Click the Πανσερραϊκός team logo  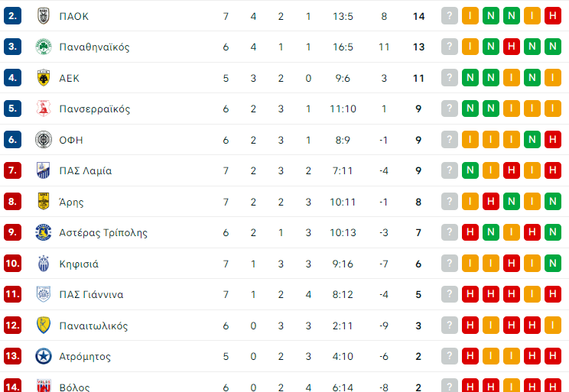pos(43,109)
